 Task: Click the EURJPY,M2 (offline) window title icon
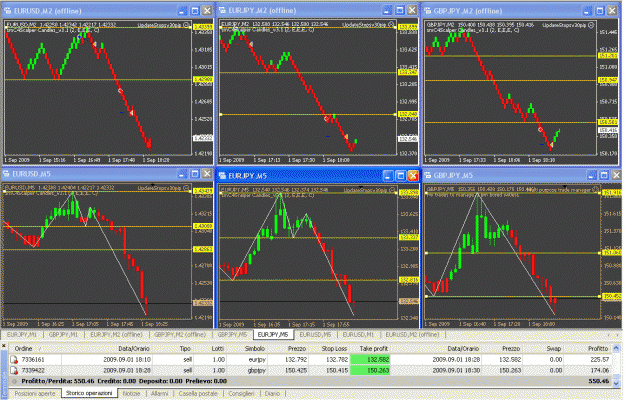[222, 10]
